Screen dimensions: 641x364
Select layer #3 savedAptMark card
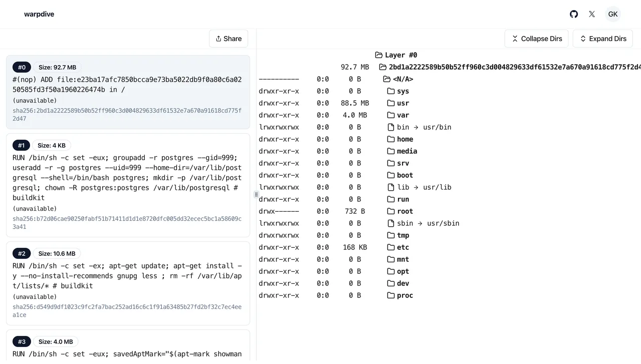tap(128, 348)
